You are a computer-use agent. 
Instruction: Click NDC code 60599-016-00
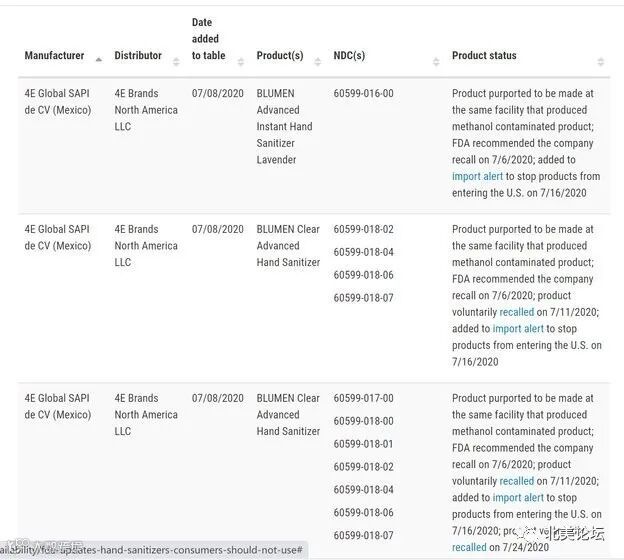(363, 94)
